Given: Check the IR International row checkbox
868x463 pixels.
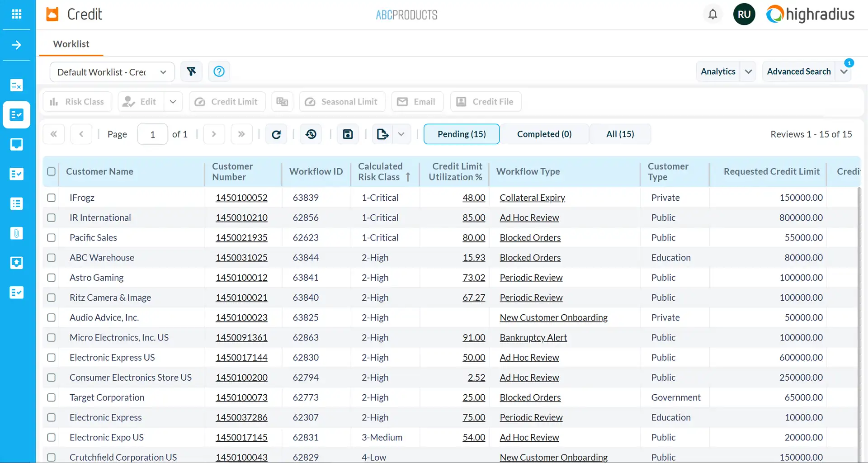Looking at the screenshot, I should tap(52, 217).
